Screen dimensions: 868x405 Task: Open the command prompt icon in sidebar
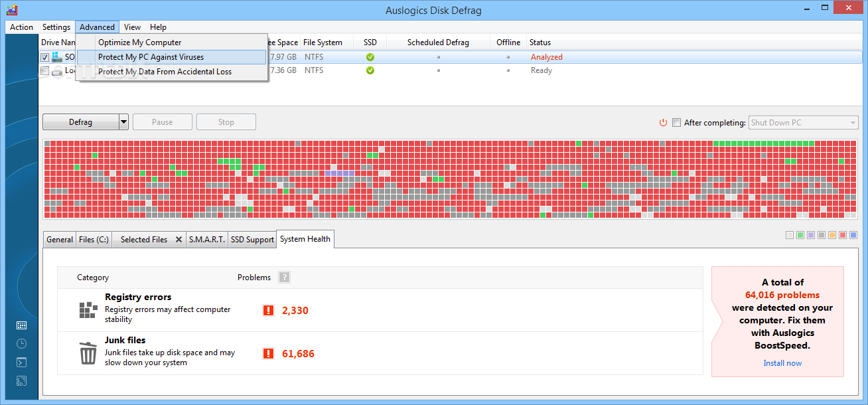[21, 363]
